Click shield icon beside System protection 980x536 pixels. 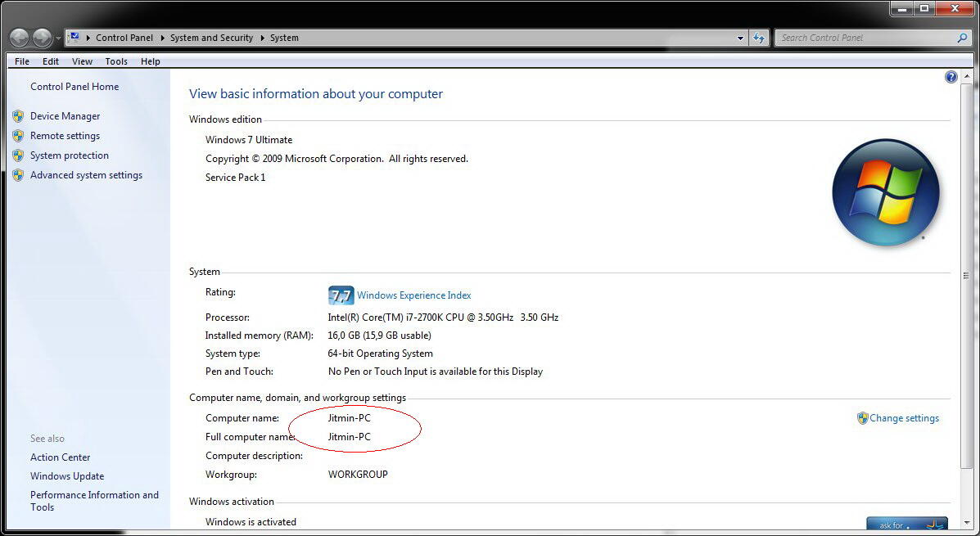pyautogui.click(x=18, y=155)
